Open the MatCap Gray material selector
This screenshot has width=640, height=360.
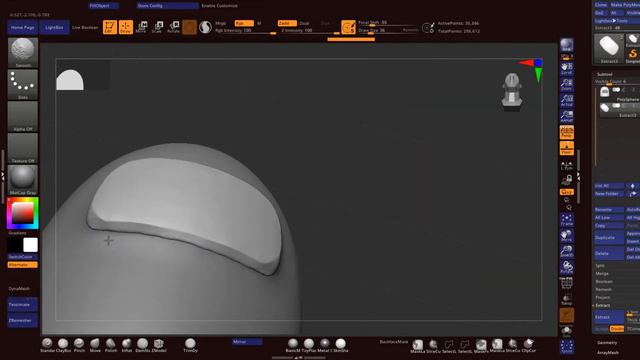click(x=23, y=180)
